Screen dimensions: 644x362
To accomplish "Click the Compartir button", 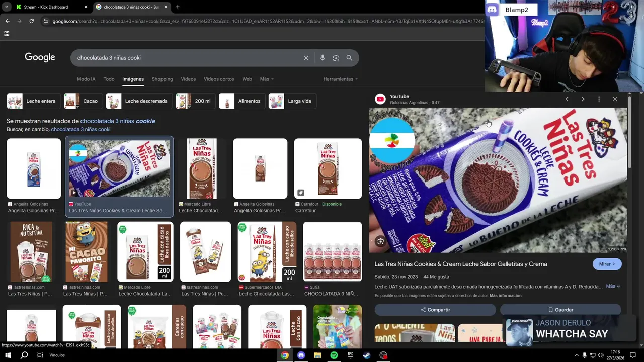I will click(435, 310).
